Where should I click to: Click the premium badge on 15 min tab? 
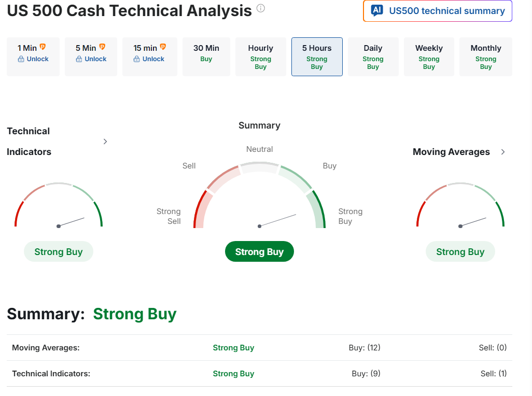[163, 47]
